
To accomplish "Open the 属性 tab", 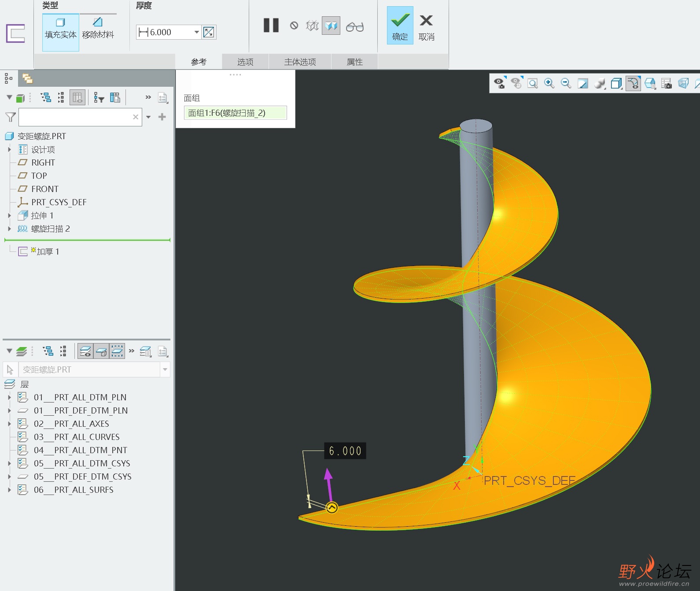I will 354,62.
